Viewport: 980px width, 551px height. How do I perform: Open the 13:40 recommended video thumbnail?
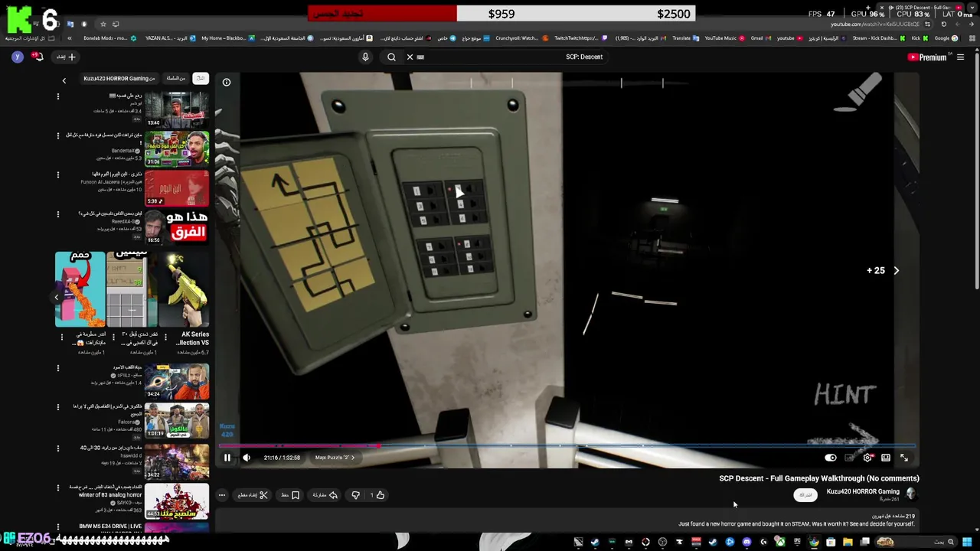[177, 109]
